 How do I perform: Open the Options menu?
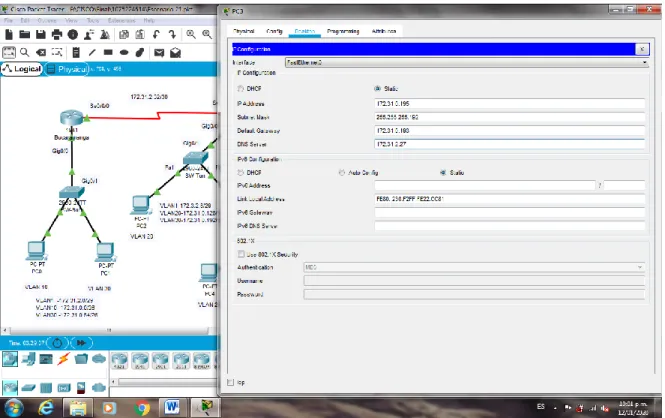[47, 20]
